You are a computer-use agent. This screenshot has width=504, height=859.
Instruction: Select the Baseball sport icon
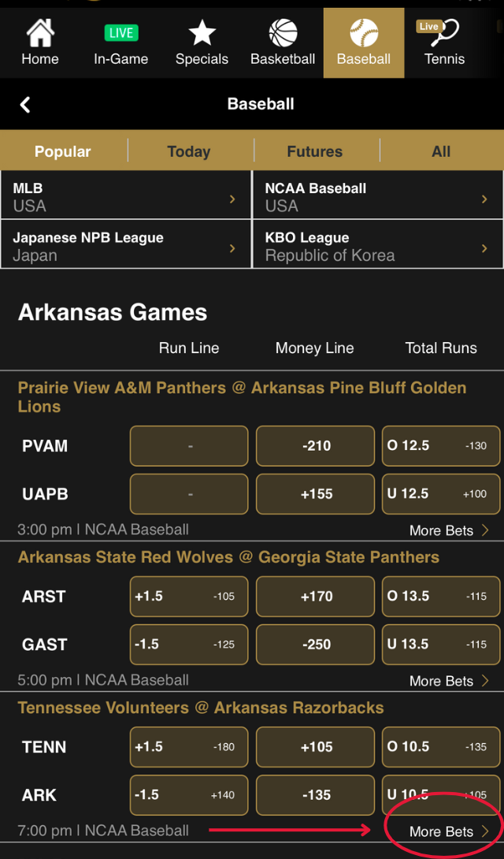point(364,33)
